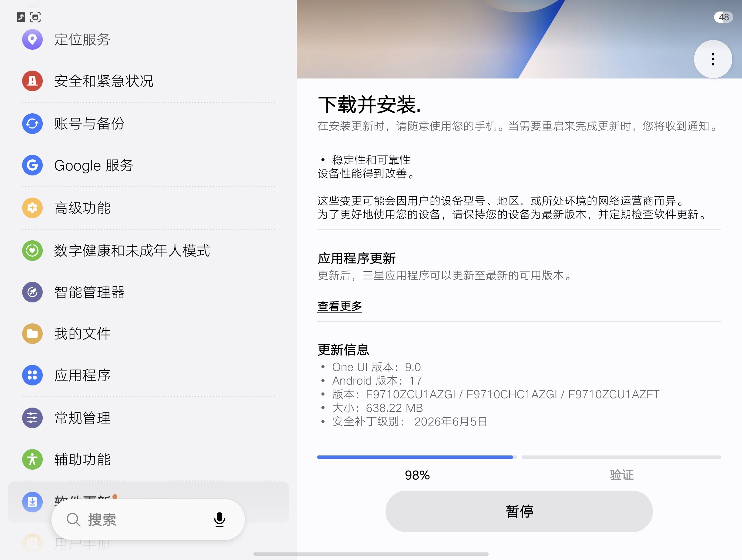Tap the location services pin icon
This screenshot has height=560, width=742.
coord(32,39)
